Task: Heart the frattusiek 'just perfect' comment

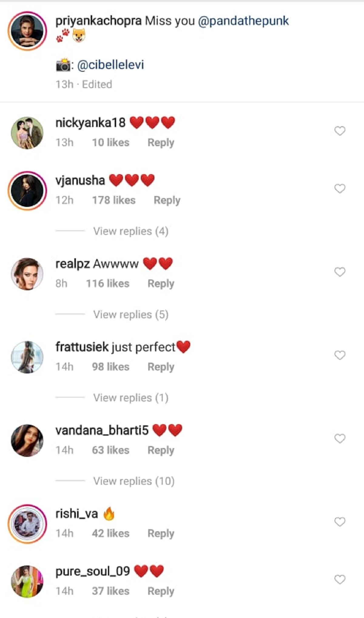Action: point(340,355)
